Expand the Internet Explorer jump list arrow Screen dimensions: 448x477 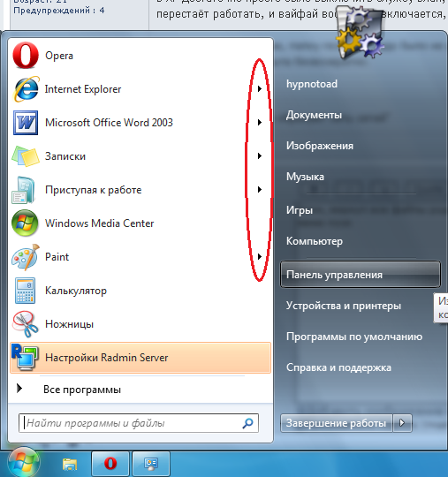coord(259,89)
